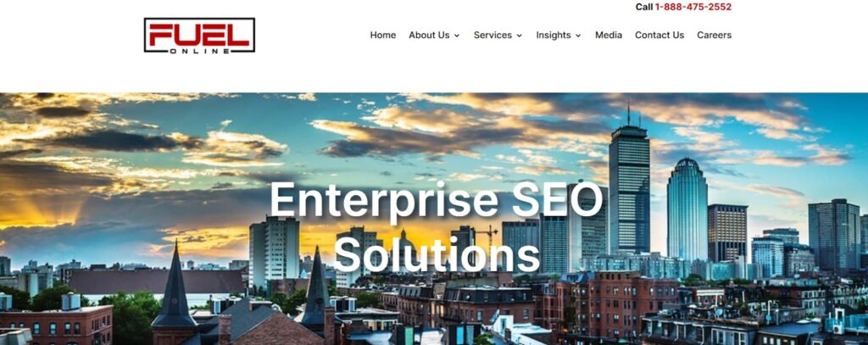Select the Services menu item
The height and width of the screenshot is (345, 868).
pos(492,35)
